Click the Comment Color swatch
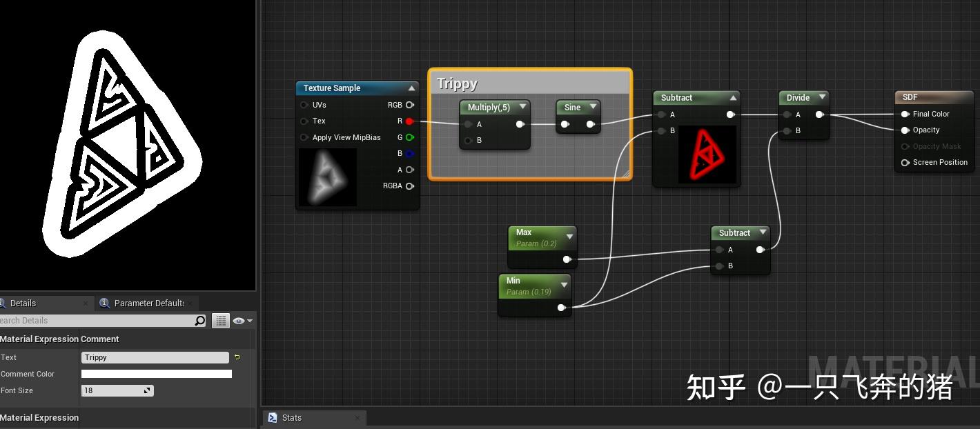Image resolution: width=980 pixels, height=429 pixels. [x=156, y=373]
